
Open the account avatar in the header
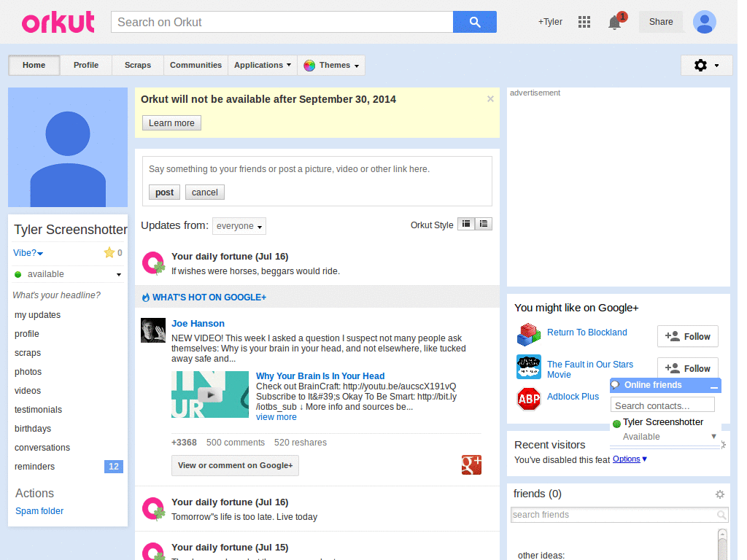coord(704,22)
